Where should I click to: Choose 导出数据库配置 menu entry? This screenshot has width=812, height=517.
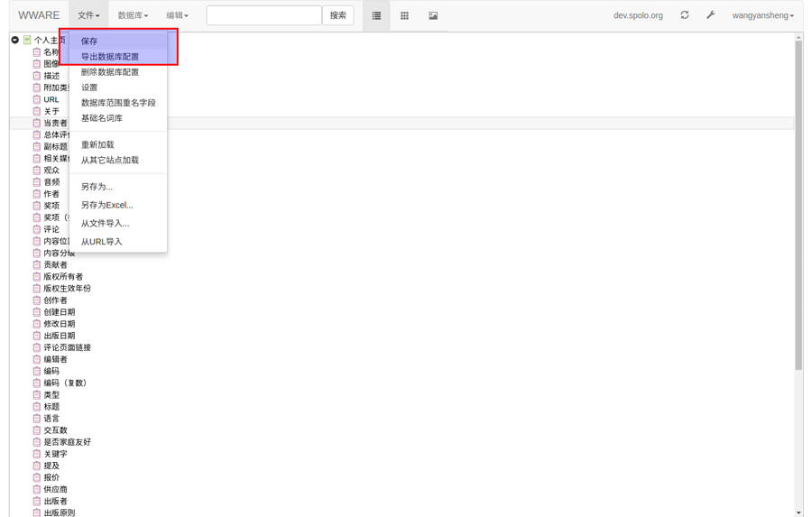pyautogui.click(x=110, y=57)
